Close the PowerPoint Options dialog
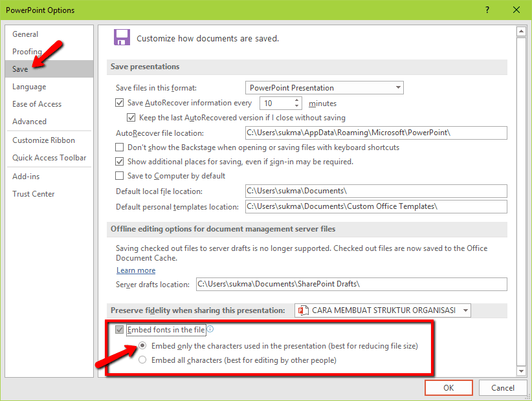This screenshot has width=532, height=401. (516, 10)
